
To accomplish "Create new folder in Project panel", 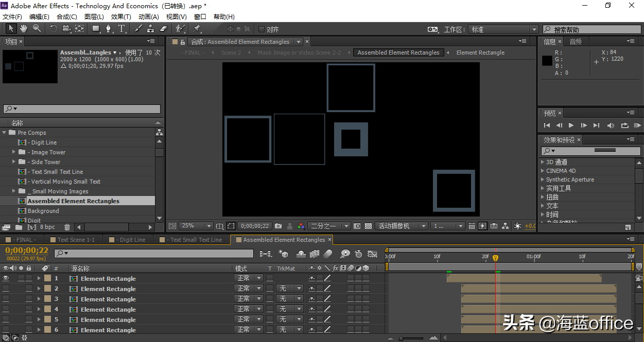I will 19,227.
